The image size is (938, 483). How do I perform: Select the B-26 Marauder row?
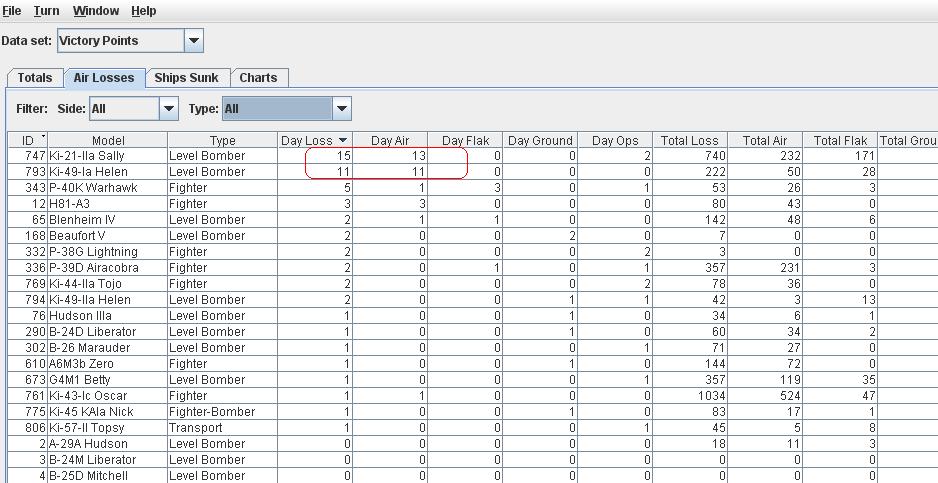pyautogui.click(x=473, y=348)
